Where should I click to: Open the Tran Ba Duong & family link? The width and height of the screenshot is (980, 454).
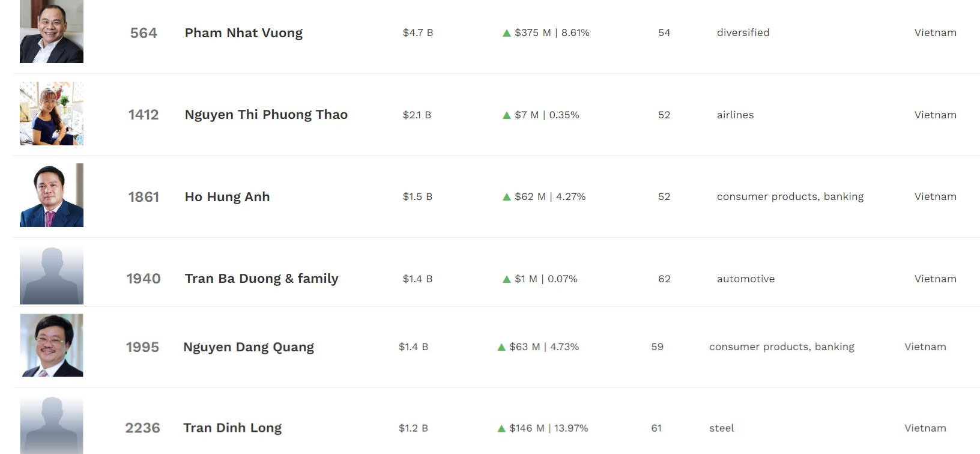point(261,279)
